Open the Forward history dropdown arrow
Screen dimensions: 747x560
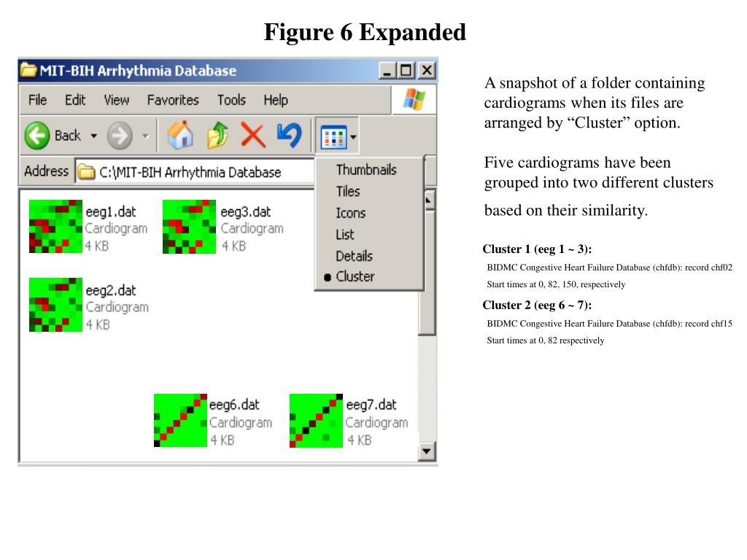146,136
